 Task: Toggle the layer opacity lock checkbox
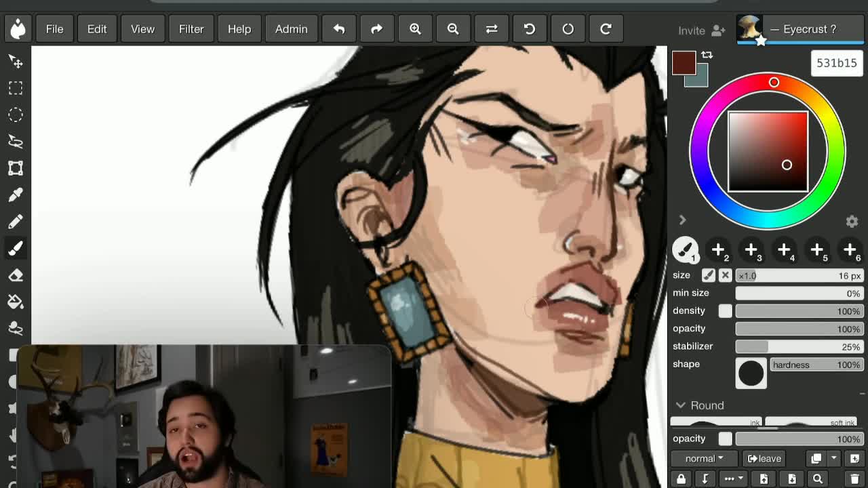[725, 439]
